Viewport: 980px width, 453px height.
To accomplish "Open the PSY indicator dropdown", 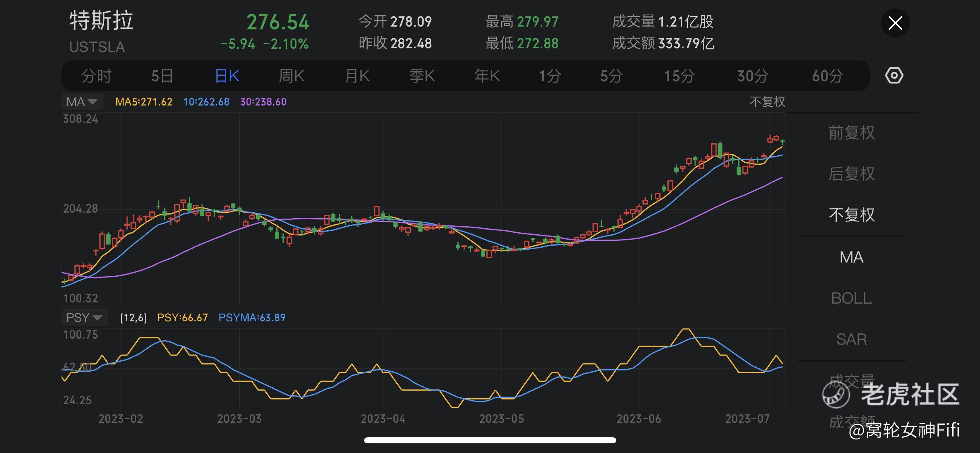I will point(84,317).
